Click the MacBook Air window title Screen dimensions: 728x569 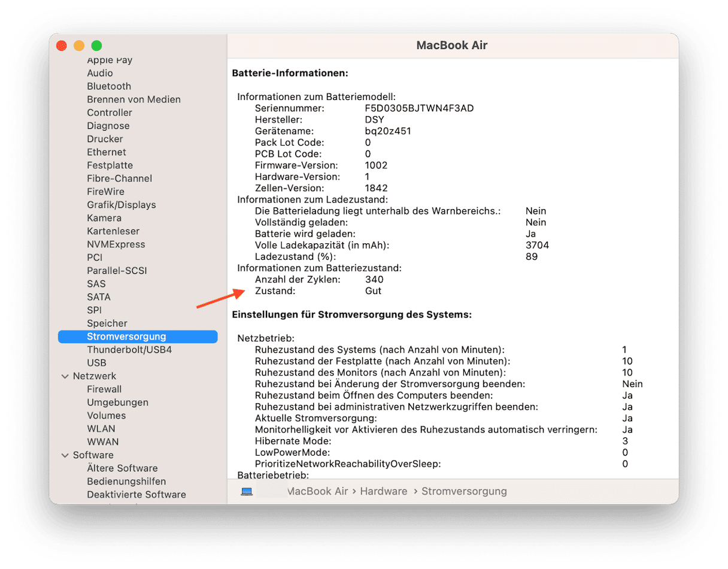coord(452,46)
